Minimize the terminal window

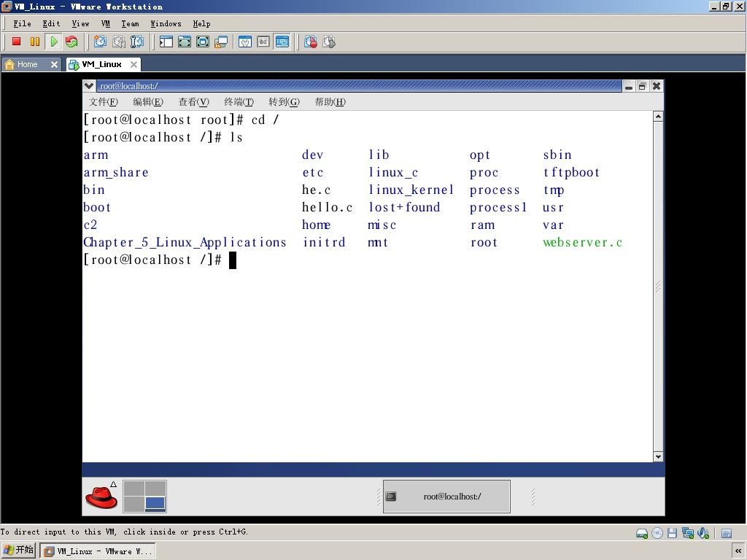pyautogui.click(x=629, y=86)
